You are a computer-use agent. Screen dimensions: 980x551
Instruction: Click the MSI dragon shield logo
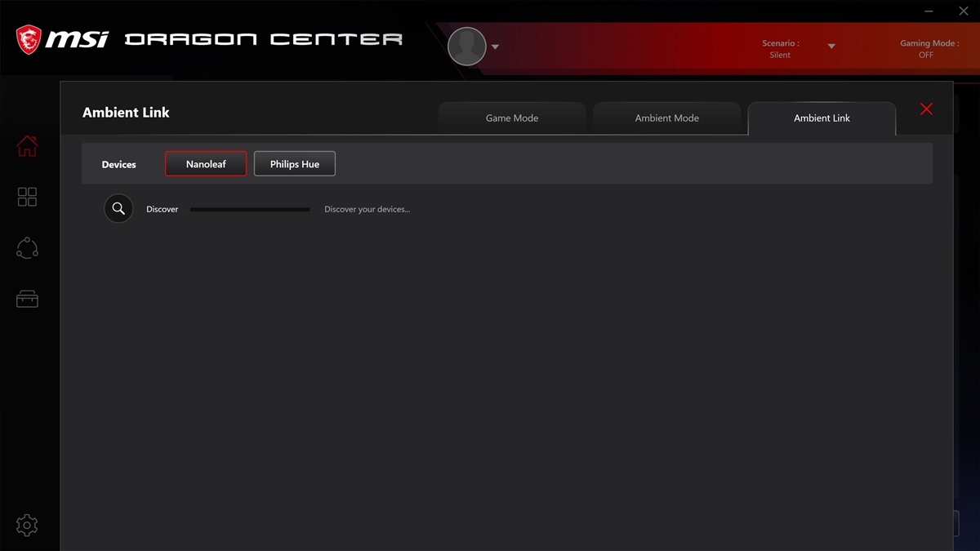pyautogui.click(x=29, y=39)
